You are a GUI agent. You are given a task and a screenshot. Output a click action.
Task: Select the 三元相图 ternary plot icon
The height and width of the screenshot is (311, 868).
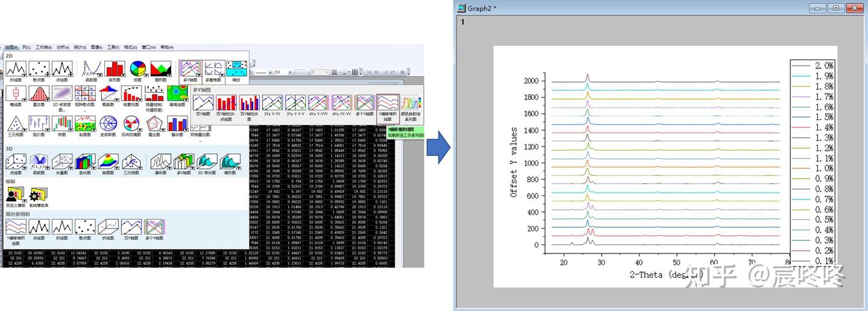[x=16, y=124]
